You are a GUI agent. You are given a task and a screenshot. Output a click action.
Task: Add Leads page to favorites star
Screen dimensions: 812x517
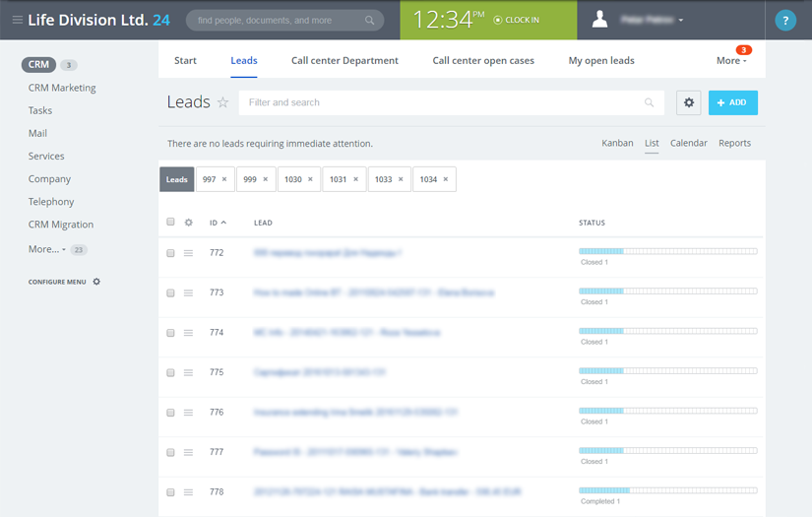point(222,102)
